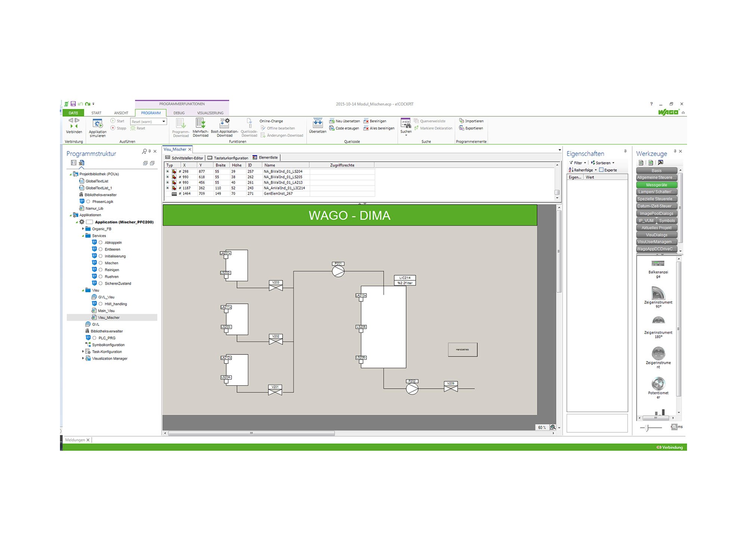The height and width of the screenshot is (560, 747).
Task: Open the Reset (warm) dropdown
Action: 164,121
